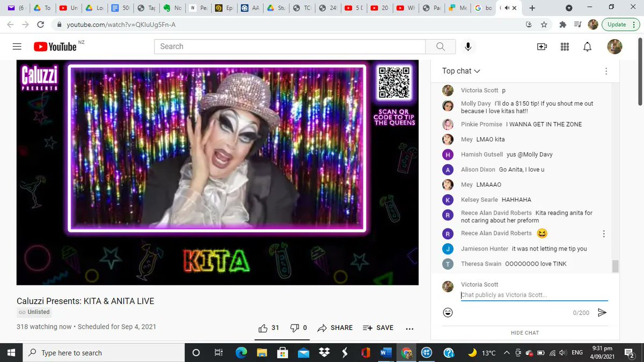Click the SHARE button
Viewport: 644px width, 362px height.
click(x=335, y=328)
